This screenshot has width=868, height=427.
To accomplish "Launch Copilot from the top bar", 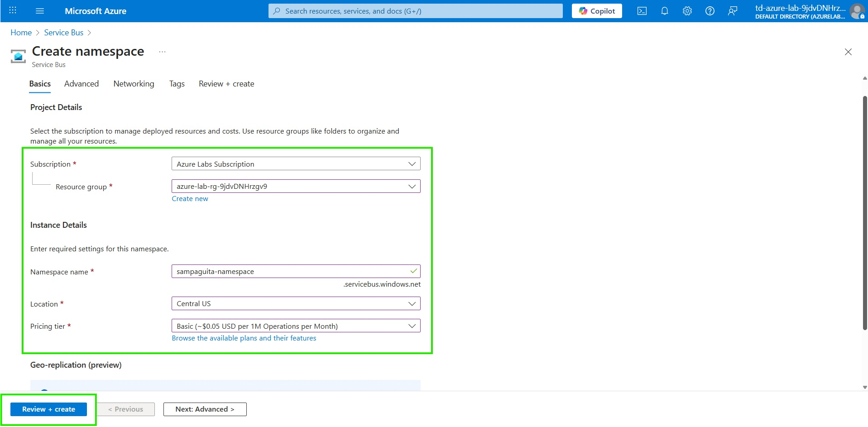I will pyautogui.click(x=596, y=10).
